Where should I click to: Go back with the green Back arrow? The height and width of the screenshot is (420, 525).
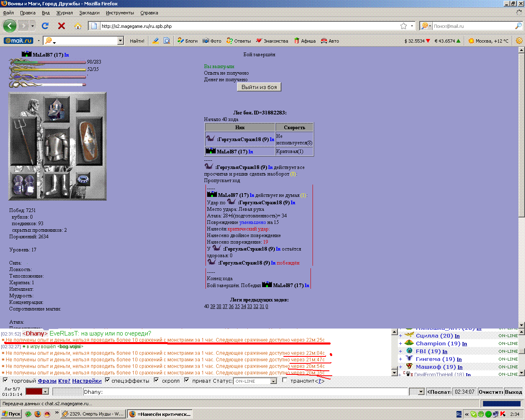10,26
